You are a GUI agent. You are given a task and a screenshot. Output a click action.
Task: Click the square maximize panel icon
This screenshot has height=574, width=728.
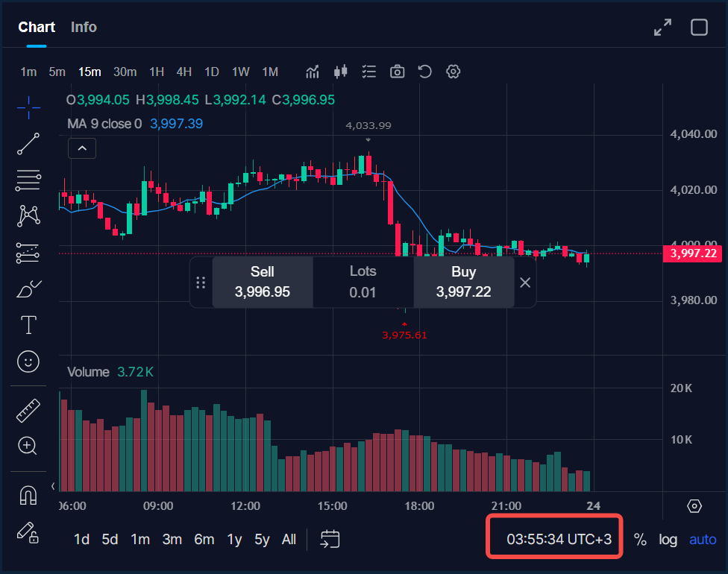click(699, 28)
